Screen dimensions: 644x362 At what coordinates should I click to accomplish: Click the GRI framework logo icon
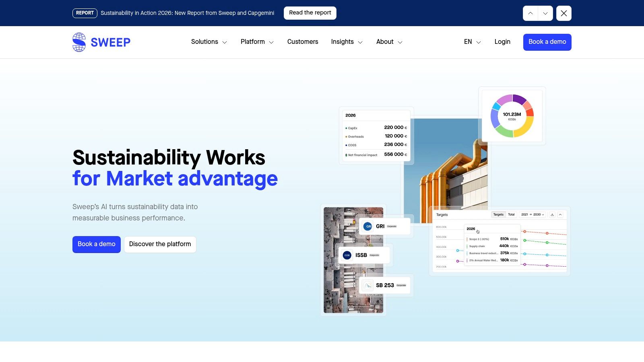click(368, 226)
